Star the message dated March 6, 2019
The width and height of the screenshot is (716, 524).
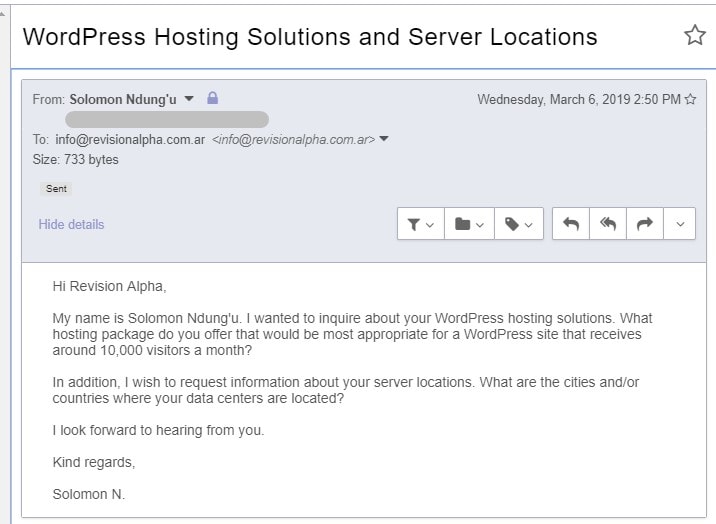(690, 99)
